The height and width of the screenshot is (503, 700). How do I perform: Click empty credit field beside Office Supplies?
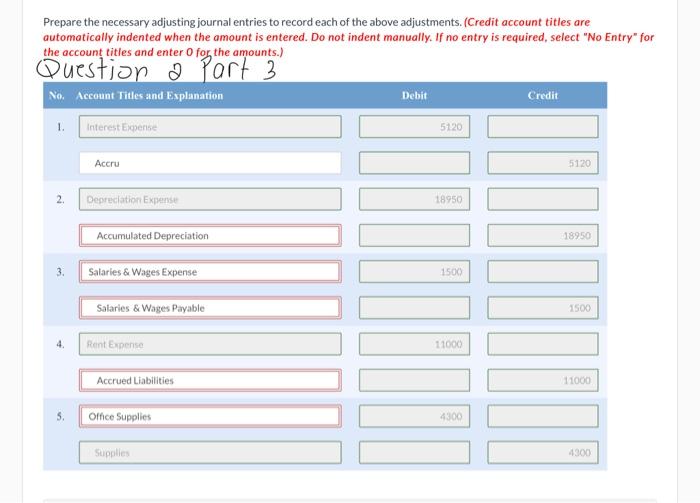click(x=543, y=416)
